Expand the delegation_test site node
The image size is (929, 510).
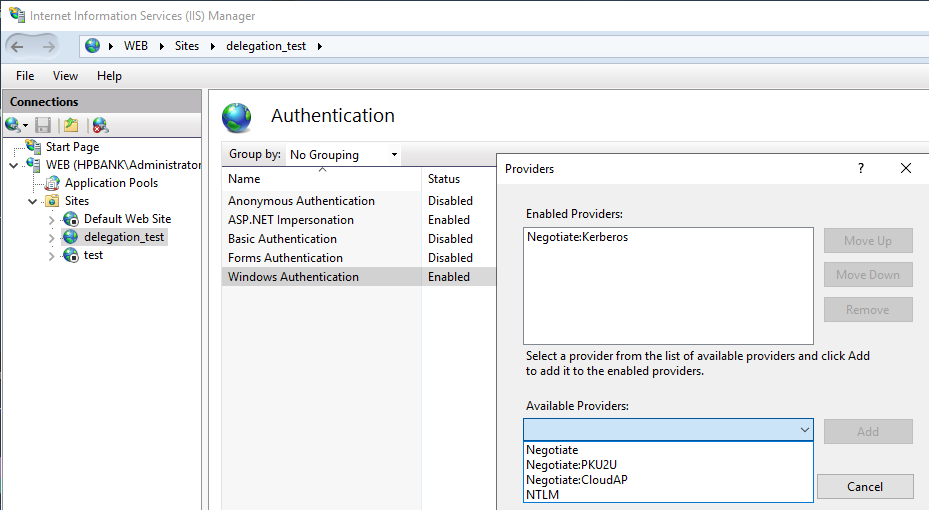pos(52,238)
